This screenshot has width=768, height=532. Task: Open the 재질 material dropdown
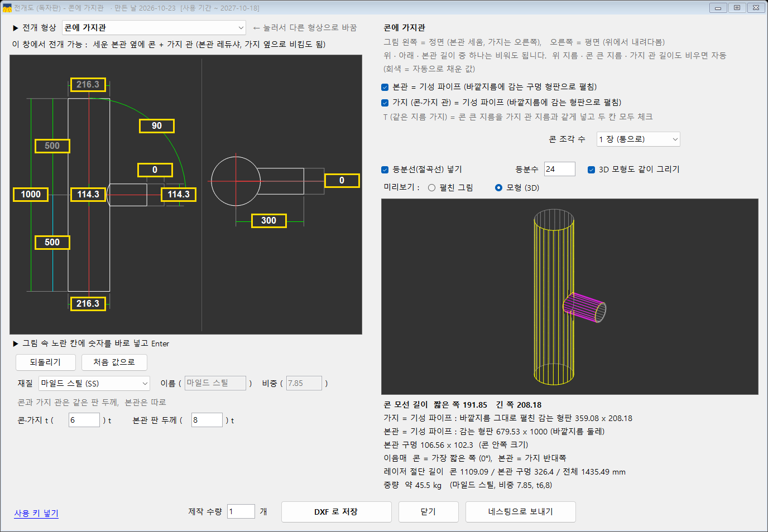[94, 384]
